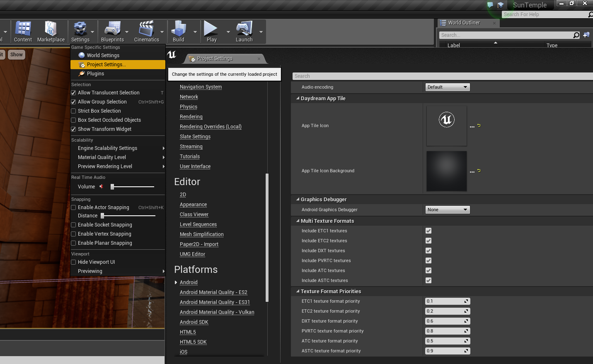Open the Rendering settings page
593x364 pixels.
coord(191,116)
